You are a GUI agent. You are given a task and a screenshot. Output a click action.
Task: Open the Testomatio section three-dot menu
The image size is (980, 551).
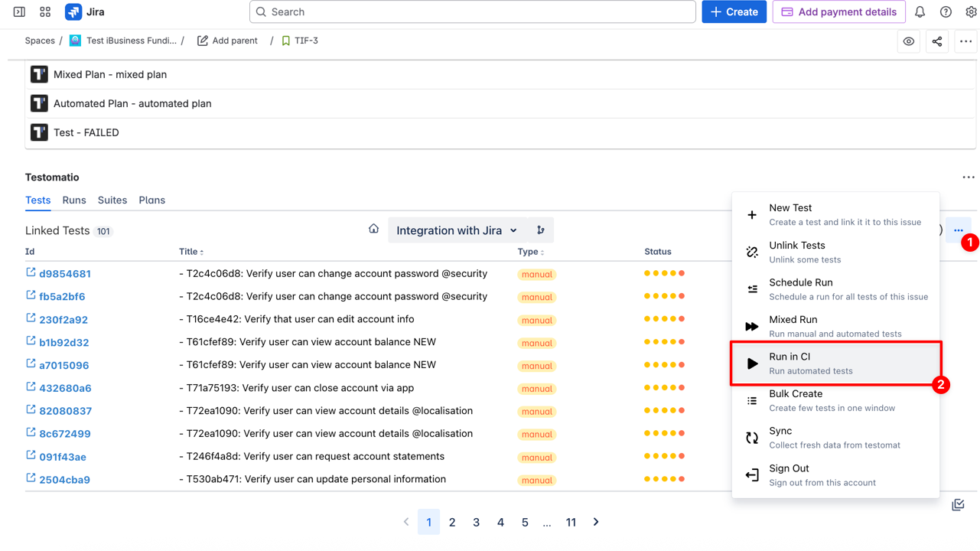click(969, 178)
